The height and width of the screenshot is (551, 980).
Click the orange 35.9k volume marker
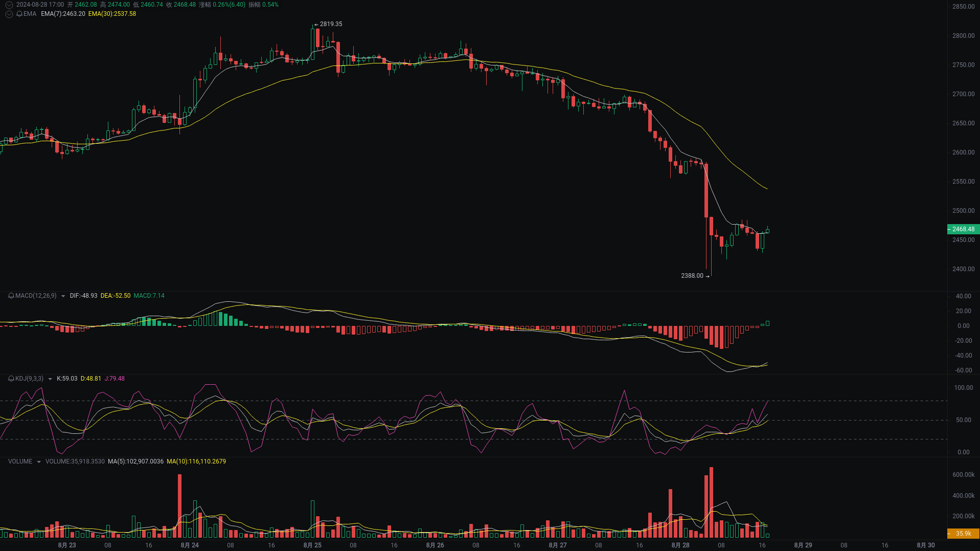[x=963, y=533]
